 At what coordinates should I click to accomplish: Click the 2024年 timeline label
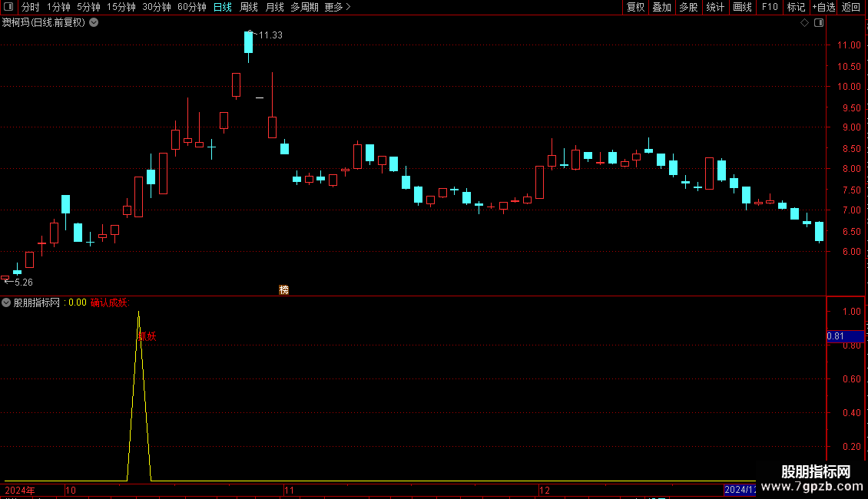20,490
